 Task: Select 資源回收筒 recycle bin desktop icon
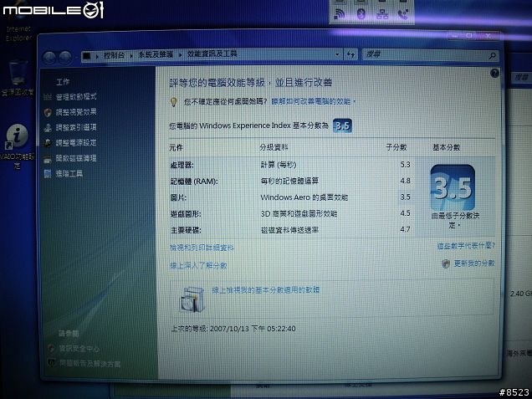click(18, 78)
